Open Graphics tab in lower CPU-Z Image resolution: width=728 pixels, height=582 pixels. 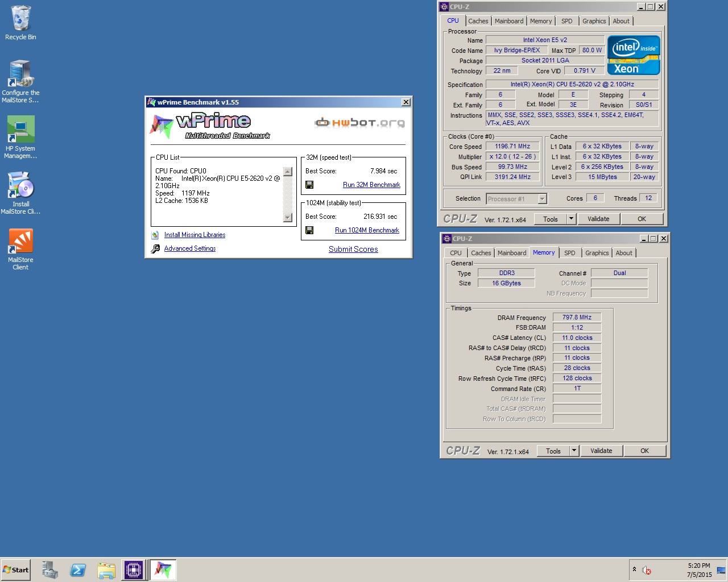point(597,253)
